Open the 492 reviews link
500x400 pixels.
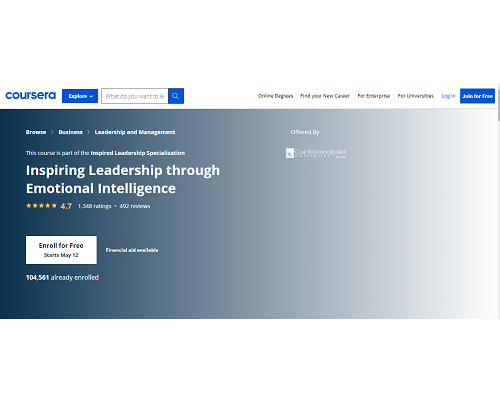[135, 206]
